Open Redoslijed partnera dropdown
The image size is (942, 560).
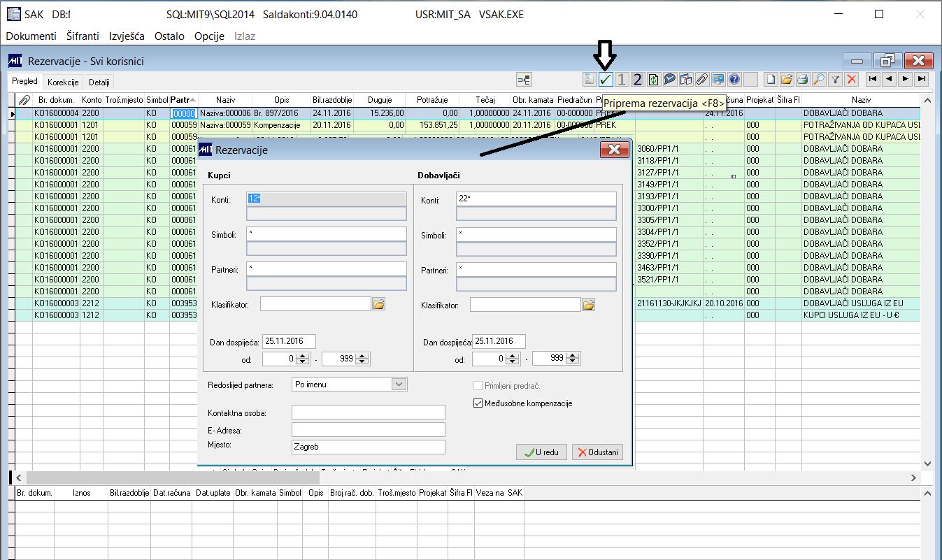point(399,384)
